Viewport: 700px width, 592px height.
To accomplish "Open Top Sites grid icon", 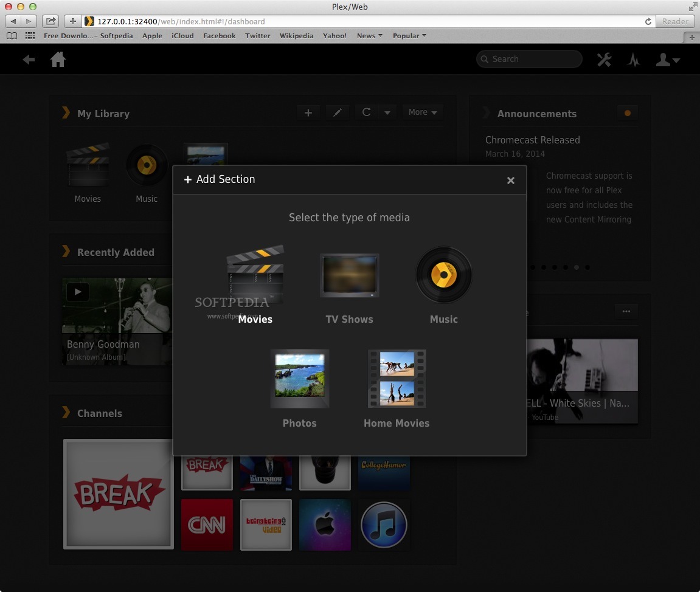I will pyautogui.click(x=30, y=36).
